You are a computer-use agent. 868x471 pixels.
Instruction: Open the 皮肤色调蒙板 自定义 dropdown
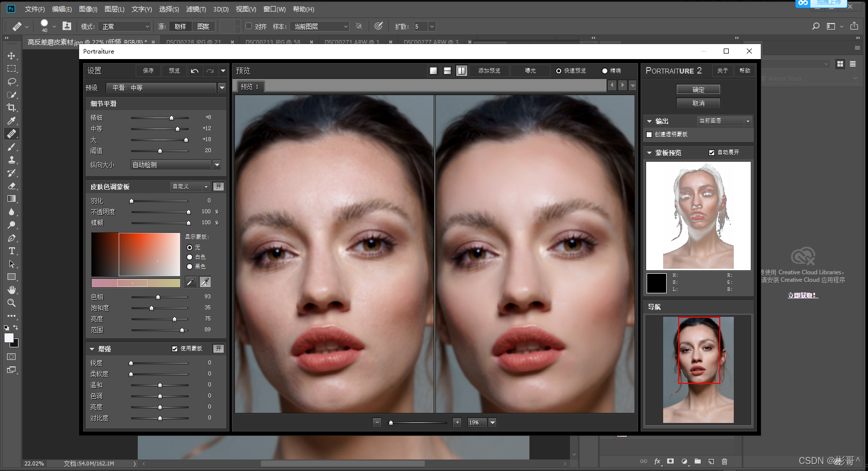(x=190, y=187)
